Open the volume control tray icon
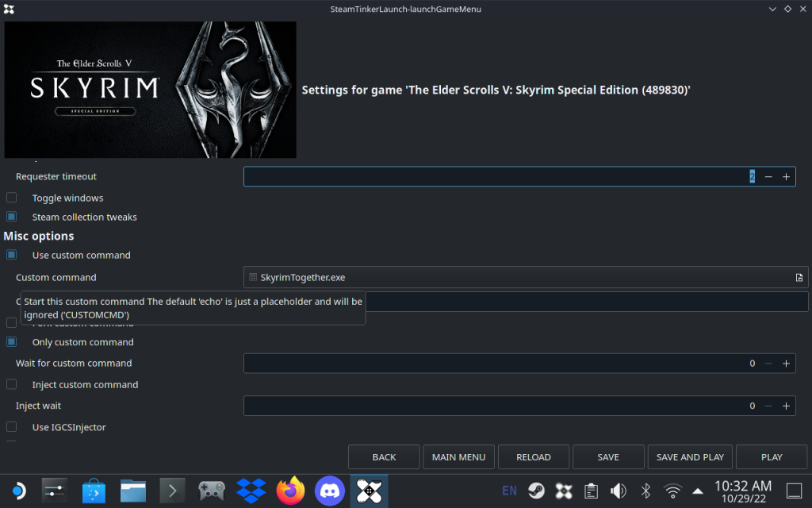This screenshot has width=812, height=508. (619, 491)
